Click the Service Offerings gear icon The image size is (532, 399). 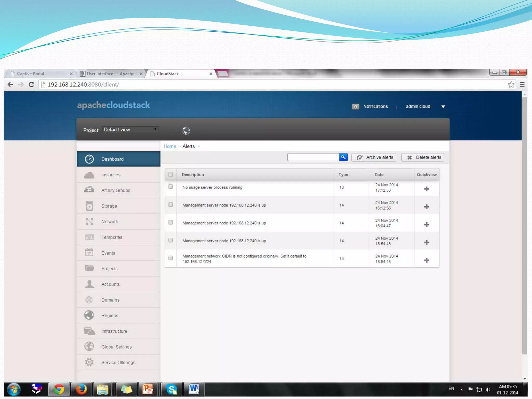[x=89, y=362]
